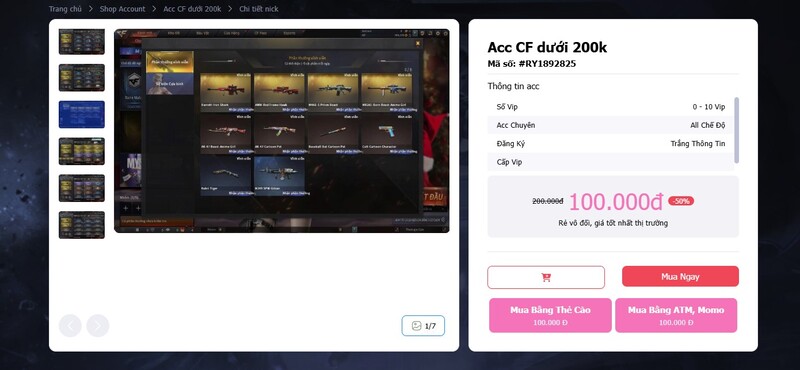Go to next gallery image arrow

(x=97, y=326)
